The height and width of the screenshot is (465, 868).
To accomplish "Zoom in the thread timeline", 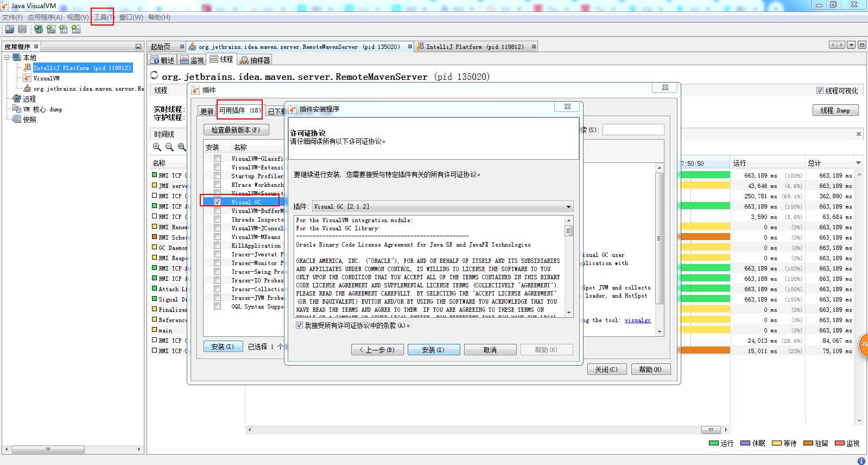I will (157, 147).
